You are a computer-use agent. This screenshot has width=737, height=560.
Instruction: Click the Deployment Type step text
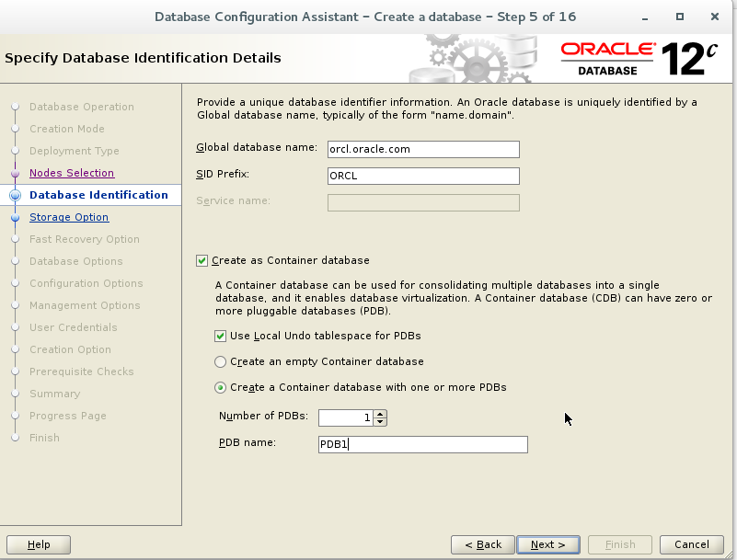tap(75, 151)
